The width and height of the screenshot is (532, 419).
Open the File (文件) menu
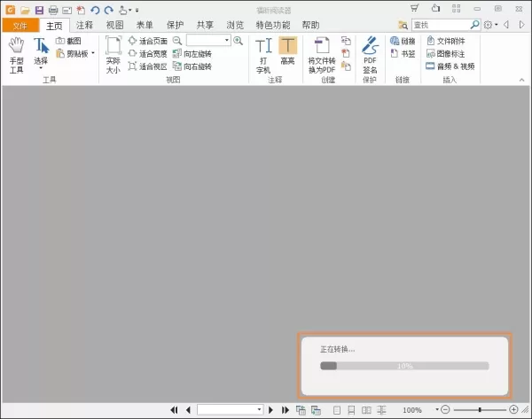[20, 26]
